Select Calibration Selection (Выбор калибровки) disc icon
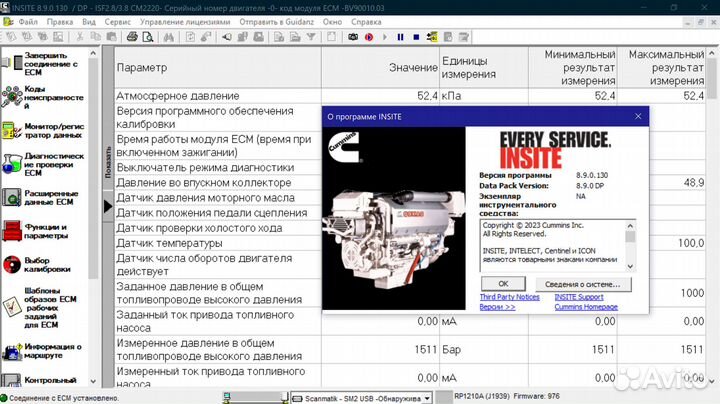 [13, 265]
